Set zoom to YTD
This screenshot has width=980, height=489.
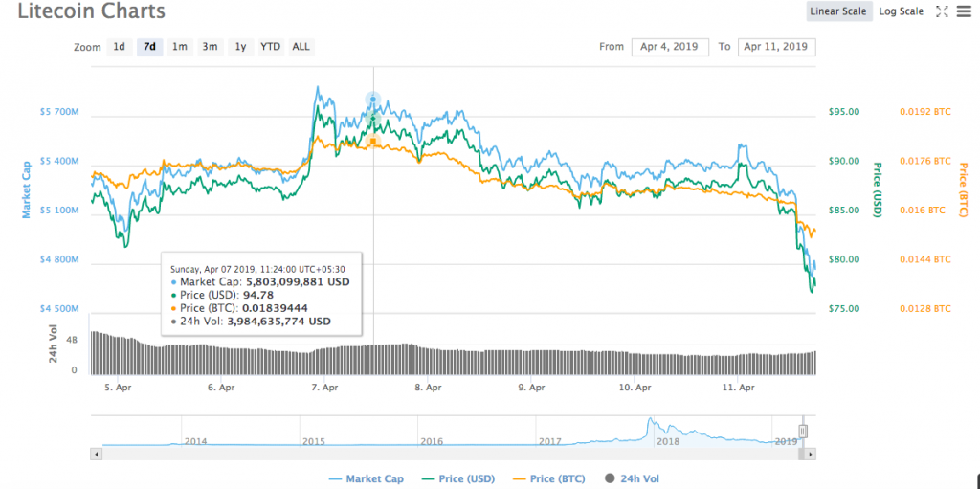(x=271, y=47)
